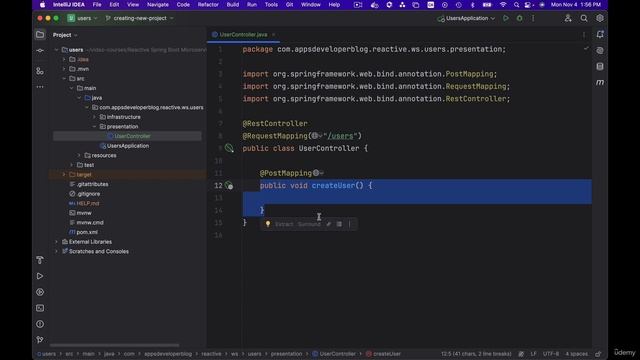Open the Git tool window icon
Screen dimensions: 640x360
tap(40, 340)
